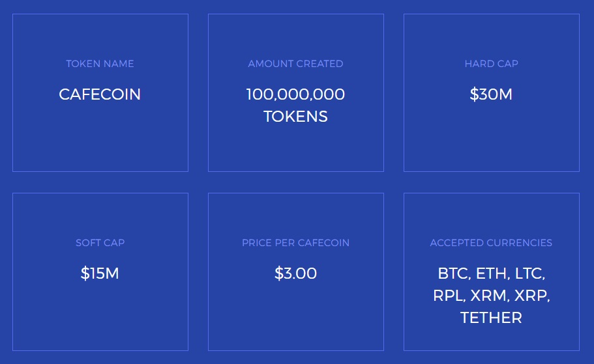Click the SOFT CAP label
The image size is (594, 364).
[x=100, y=242]
